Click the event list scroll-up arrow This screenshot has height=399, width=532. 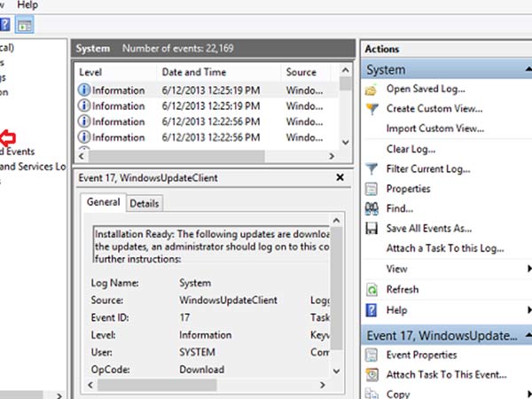point(346,70)
